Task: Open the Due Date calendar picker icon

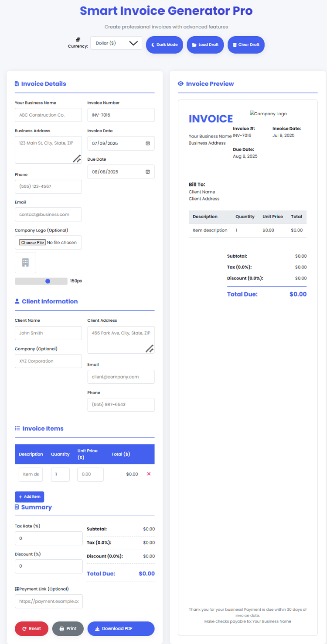Action: point(147,172)
